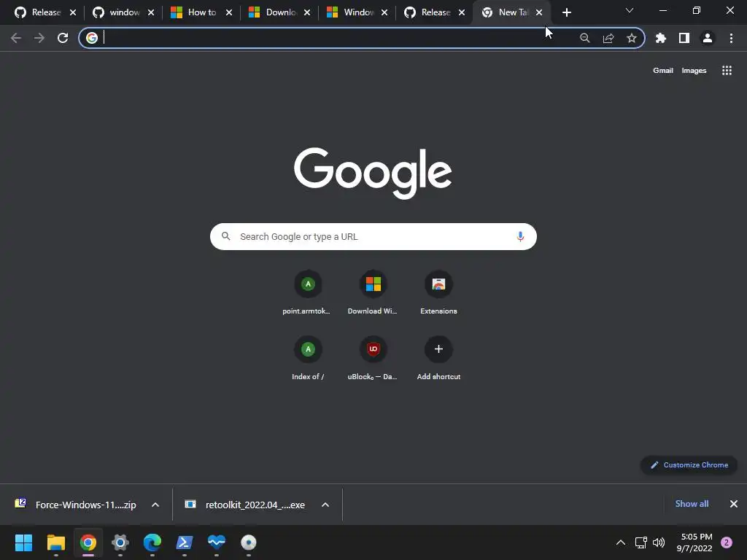This screenshot has width=747, height=560.
Task: Open the Extensions puzzle icon
Action: 661,38
